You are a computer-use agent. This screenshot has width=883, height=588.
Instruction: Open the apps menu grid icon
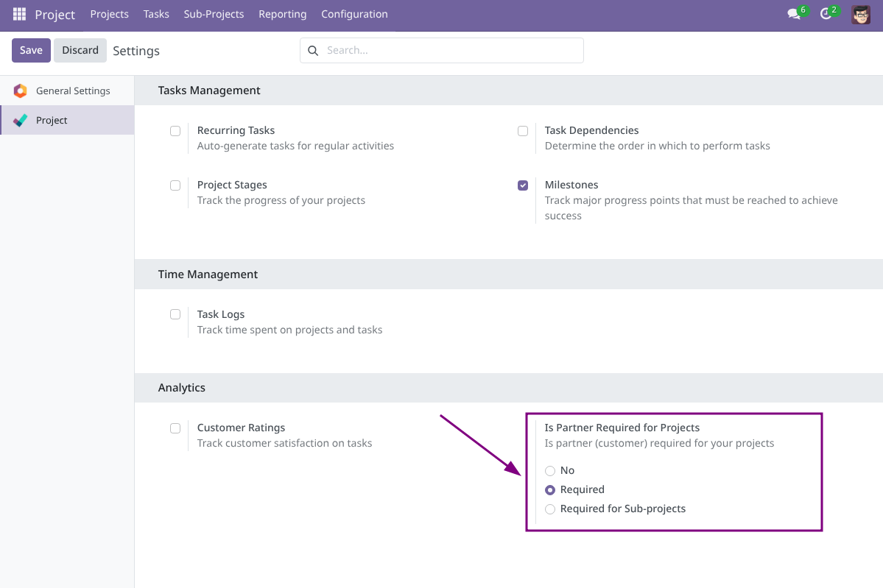(18, 13)
